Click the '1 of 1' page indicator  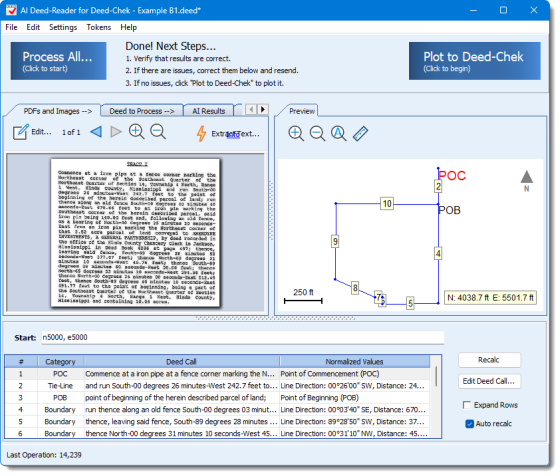71,132
